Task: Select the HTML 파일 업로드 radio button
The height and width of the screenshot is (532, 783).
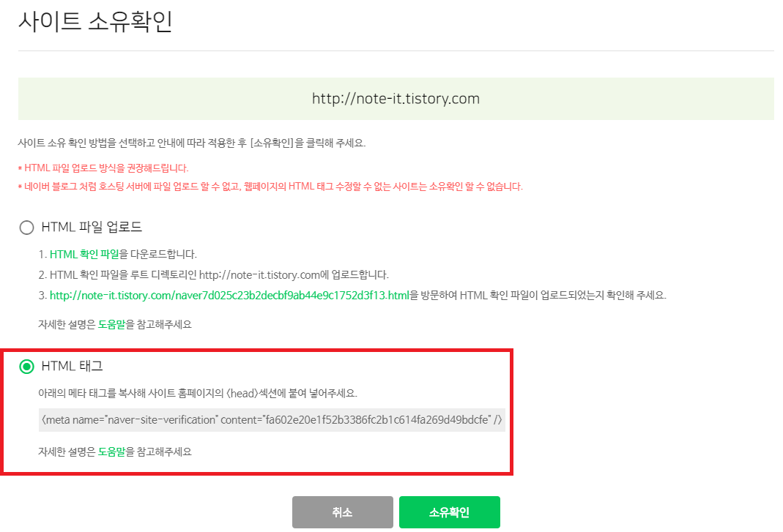Action: pyautogui.click(x=26, y=228)
